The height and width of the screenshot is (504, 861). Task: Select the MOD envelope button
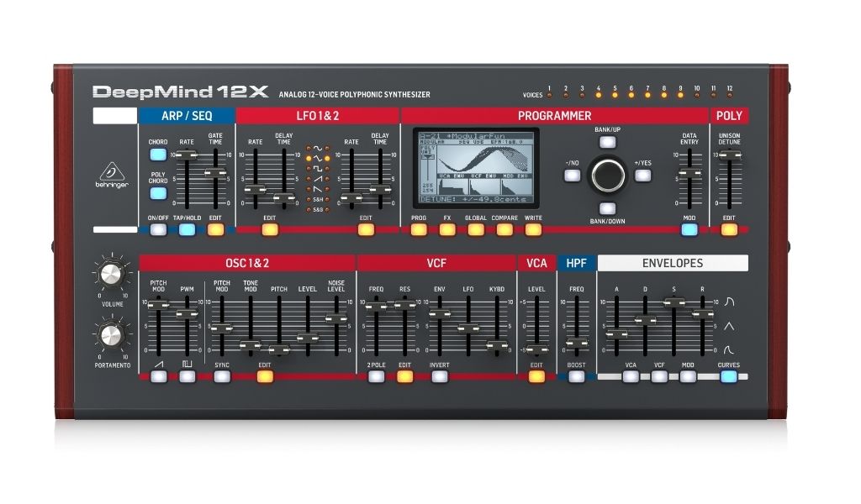[688, 377]
